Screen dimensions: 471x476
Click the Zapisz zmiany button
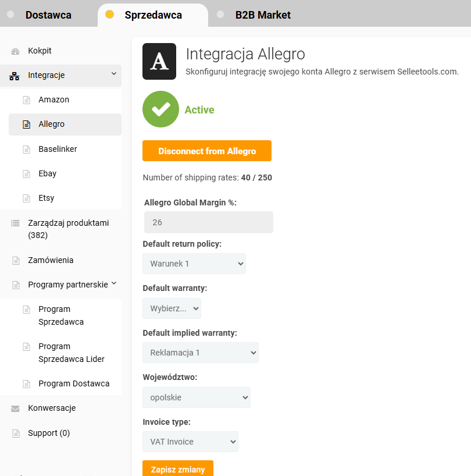tap(177, 468)
